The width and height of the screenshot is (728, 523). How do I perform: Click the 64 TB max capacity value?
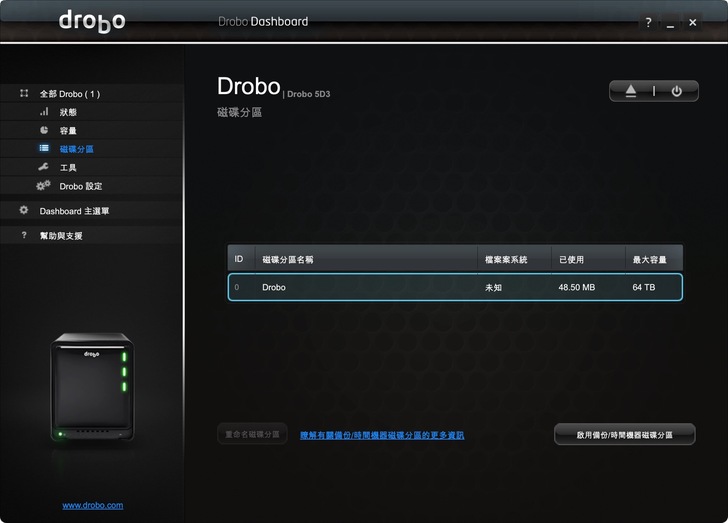click(644, 287)
